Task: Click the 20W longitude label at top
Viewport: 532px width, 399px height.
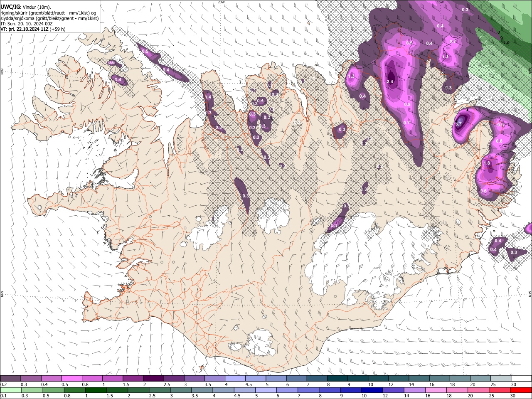Action: [x=221, y=2]
